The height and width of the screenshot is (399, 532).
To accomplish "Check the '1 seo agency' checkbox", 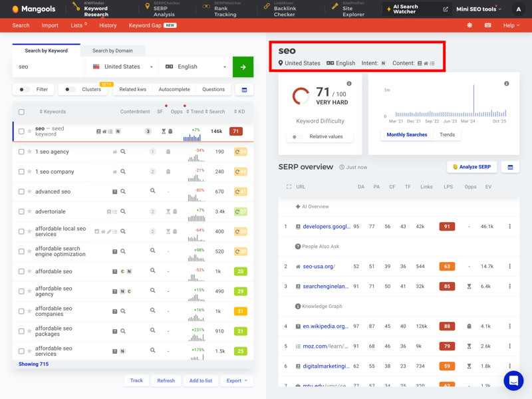I will [21, 152].
